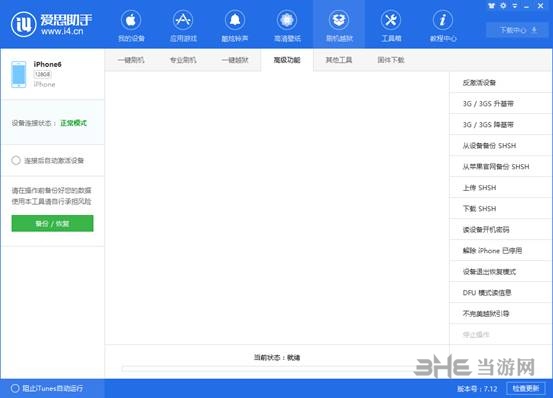
Task: Click the 128GB capacity badge
Action: pyautogui.click(x=43, y=74)
